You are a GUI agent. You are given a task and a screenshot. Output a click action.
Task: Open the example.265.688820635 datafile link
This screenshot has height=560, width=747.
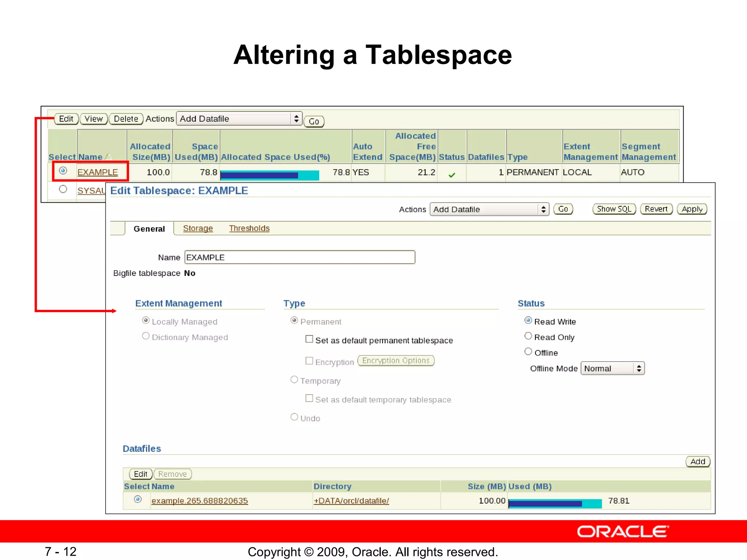point(200,501)
